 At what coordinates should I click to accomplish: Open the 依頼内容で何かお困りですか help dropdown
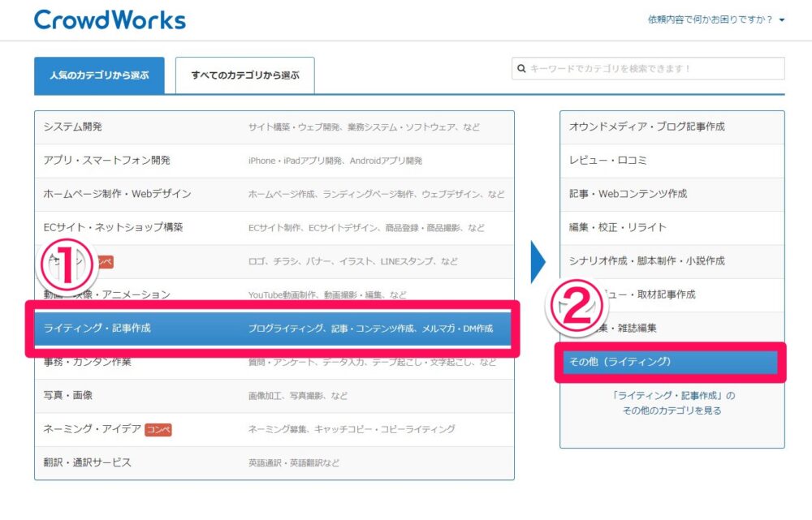[x=715, y=19]
